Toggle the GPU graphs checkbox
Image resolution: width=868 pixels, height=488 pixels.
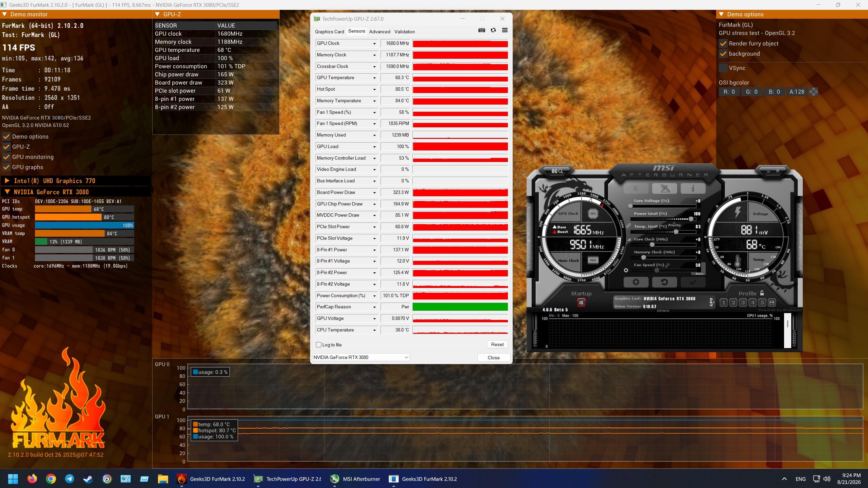click(x=6, y=167)
